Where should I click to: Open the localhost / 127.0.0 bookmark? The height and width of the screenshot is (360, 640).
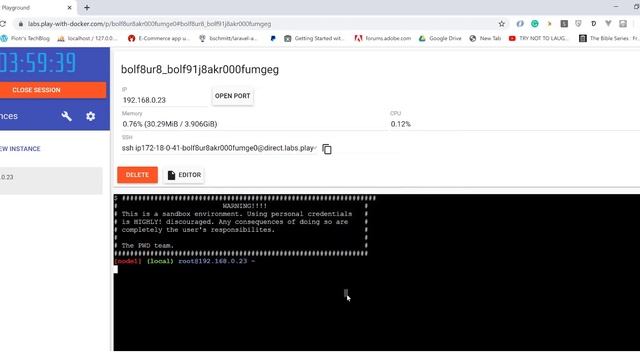coord(87,38)
